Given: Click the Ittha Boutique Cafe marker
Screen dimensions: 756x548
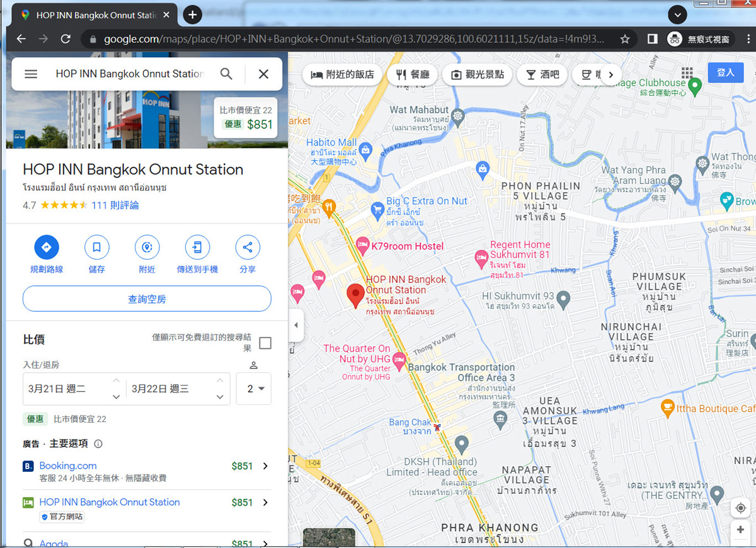Looking at the screenshot, I should coord(668,408).
